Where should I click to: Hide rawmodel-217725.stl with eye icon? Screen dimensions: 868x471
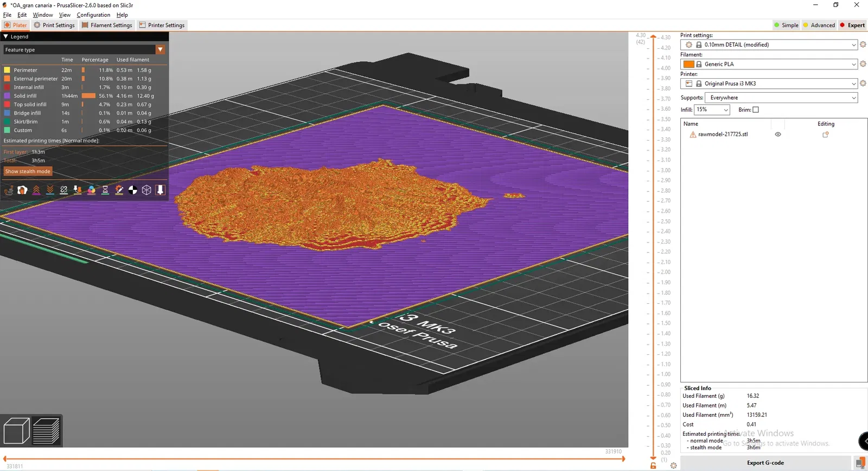(x=778, y=135)
